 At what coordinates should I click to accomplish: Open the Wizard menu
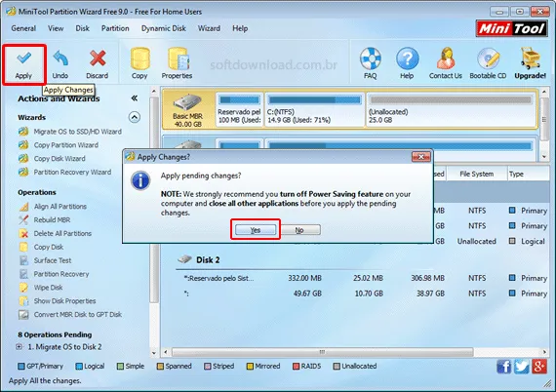209,28
